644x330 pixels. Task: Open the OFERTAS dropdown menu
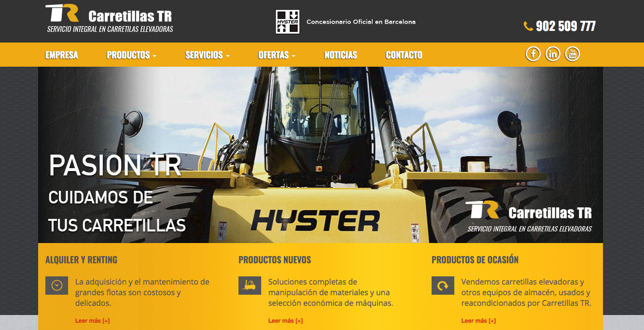pyautogui.click(x=277, y=55)
